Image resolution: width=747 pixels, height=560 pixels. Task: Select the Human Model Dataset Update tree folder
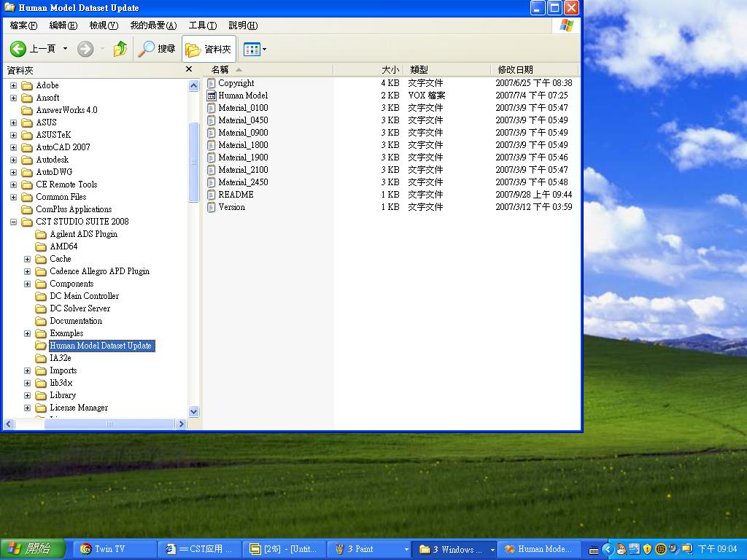(x=101, y=346)
